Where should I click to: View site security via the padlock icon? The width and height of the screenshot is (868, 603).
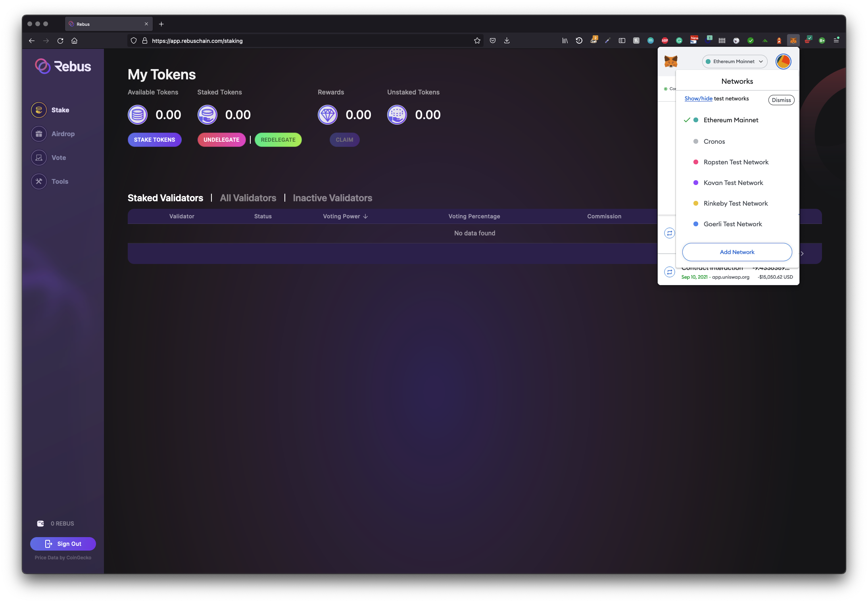(145, 40)
